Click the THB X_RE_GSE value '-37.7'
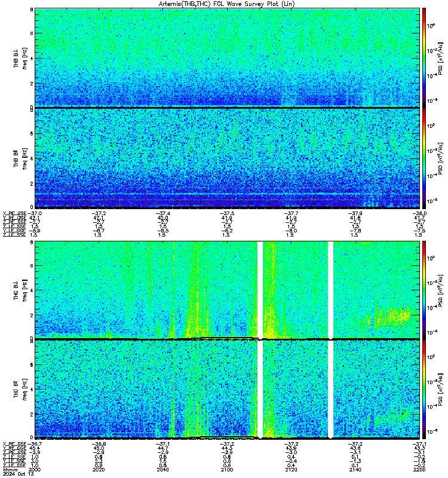 [291, 213]
